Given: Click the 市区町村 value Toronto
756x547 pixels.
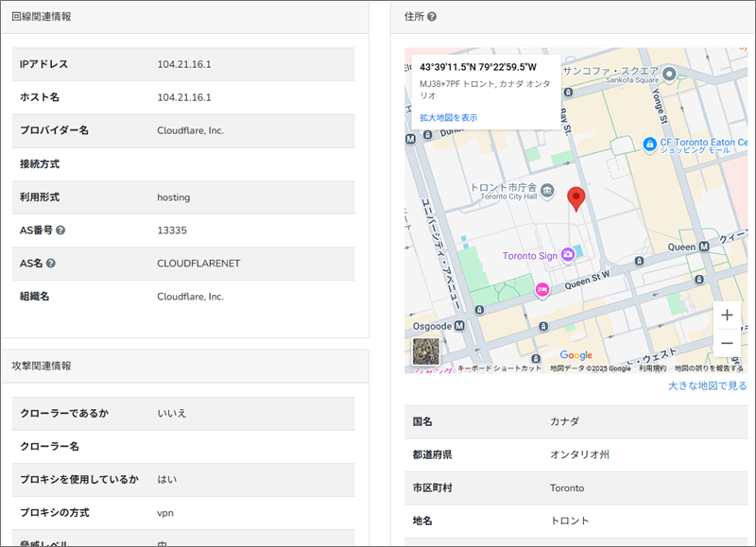Looking at the screenshot, I should [x=567, y=488].
